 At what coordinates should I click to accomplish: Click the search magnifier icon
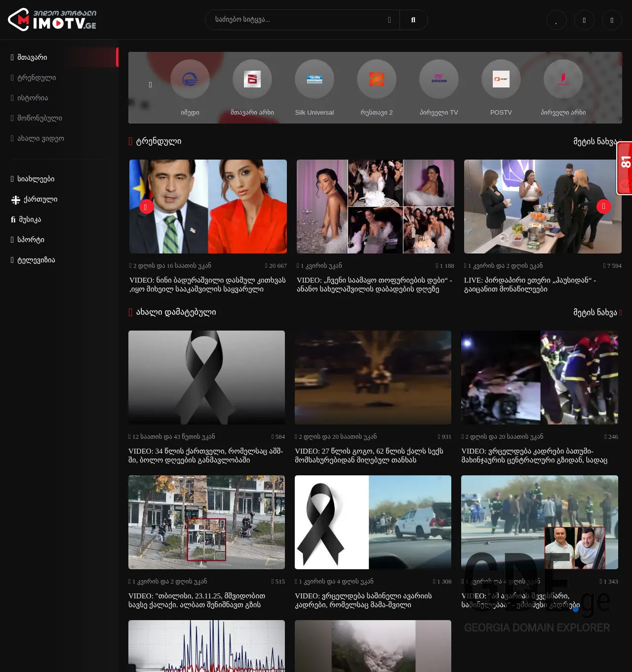[x=413, y=20]
